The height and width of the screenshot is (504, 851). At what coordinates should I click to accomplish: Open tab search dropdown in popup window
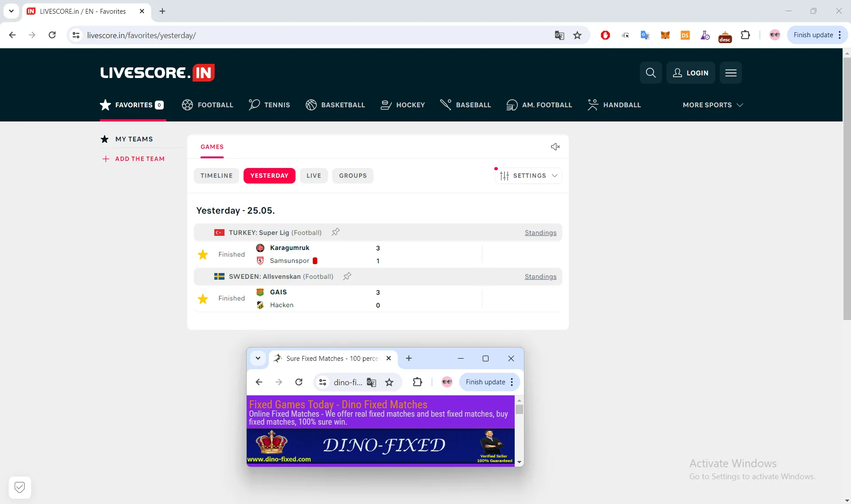point(258,358)
